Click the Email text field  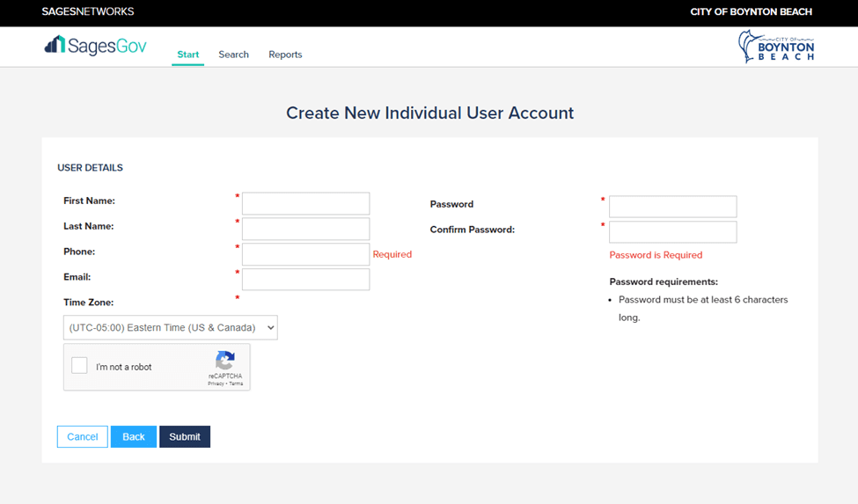pos(305,280)
